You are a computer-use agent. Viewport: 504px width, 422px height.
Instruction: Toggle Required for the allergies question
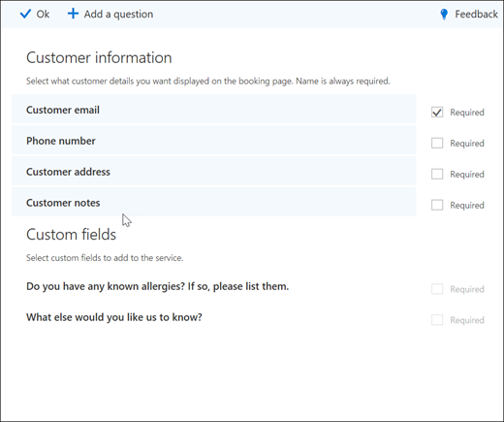(x=437, y=289)
